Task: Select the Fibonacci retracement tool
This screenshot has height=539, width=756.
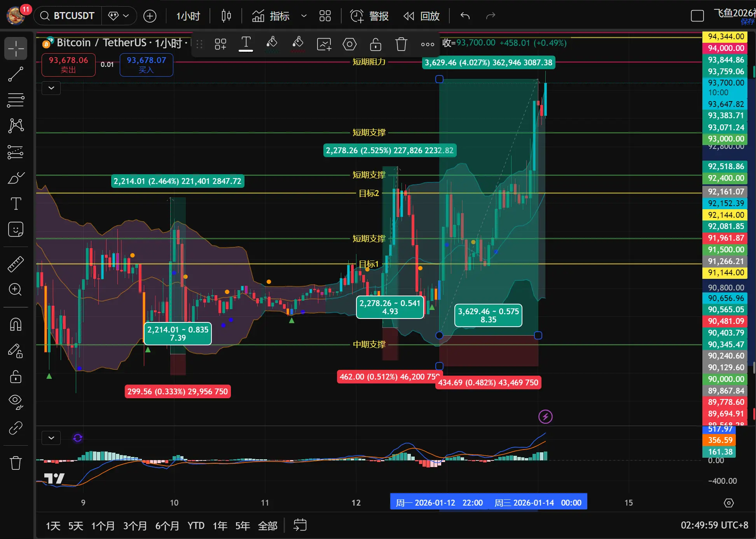Action: (16, 100)
